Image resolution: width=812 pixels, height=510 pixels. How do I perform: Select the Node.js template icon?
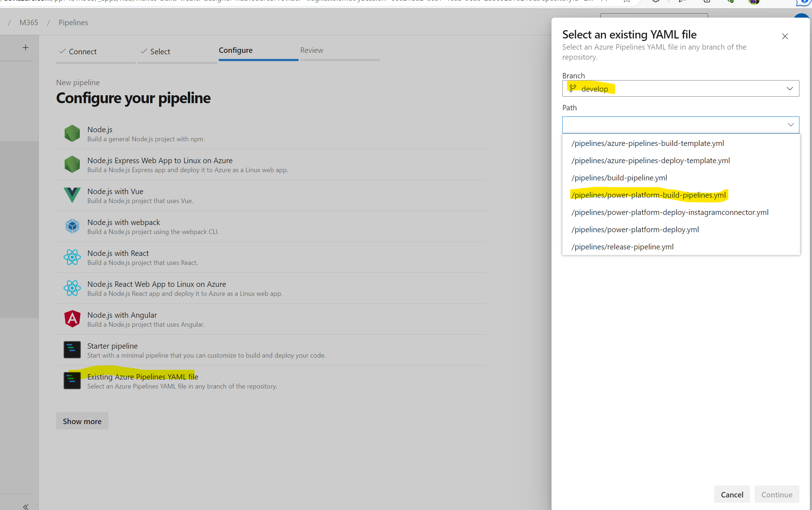point(72,133)
